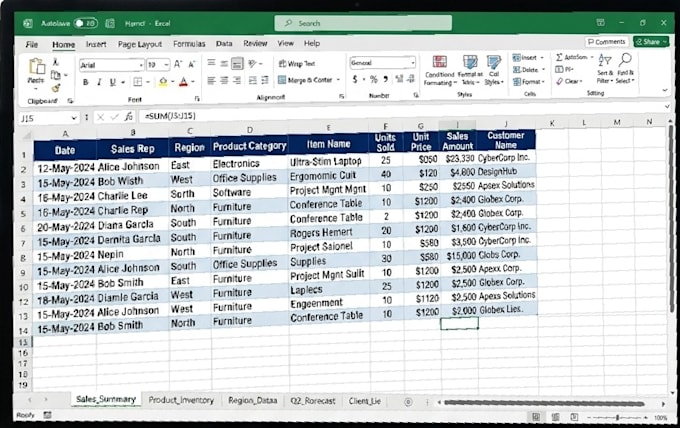680x428 pixels.
Task: Switch to the Insert tab
Action: point(96,44)
